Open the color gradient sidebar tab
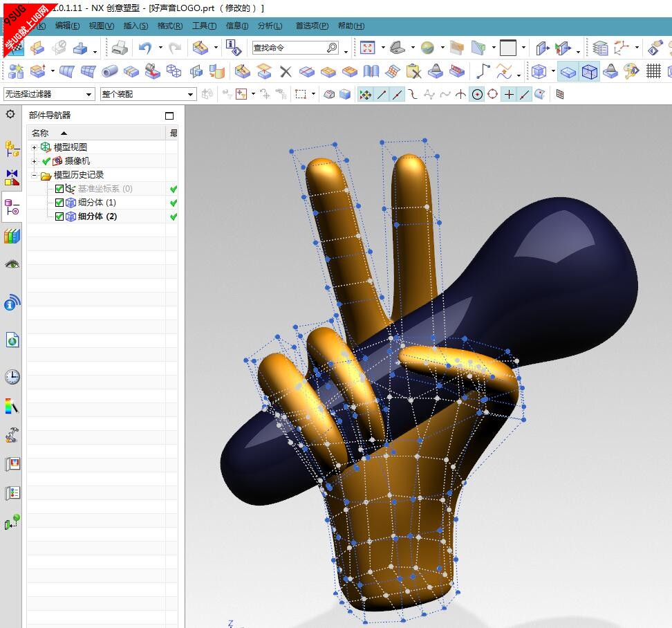This screenshot has width=672, height=628. click(12, 406)
